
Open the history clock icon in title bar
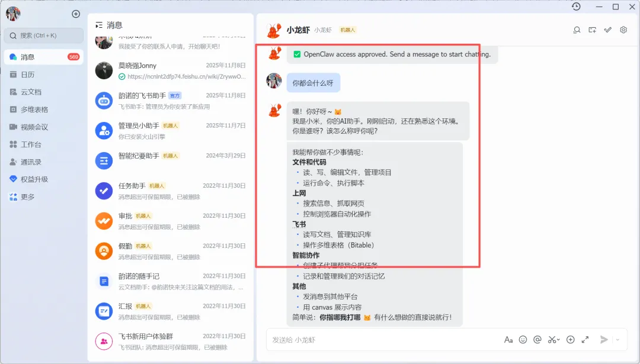577,7
